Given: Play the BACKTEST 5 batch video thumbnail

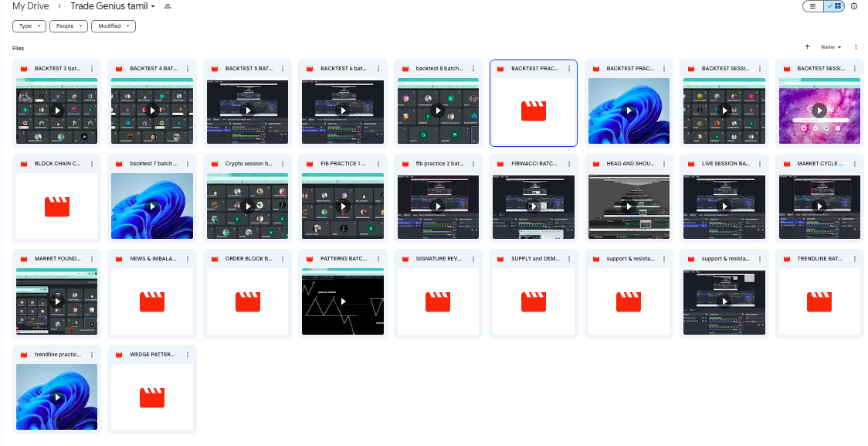Looking at the screenshot, I should [247, 111].
